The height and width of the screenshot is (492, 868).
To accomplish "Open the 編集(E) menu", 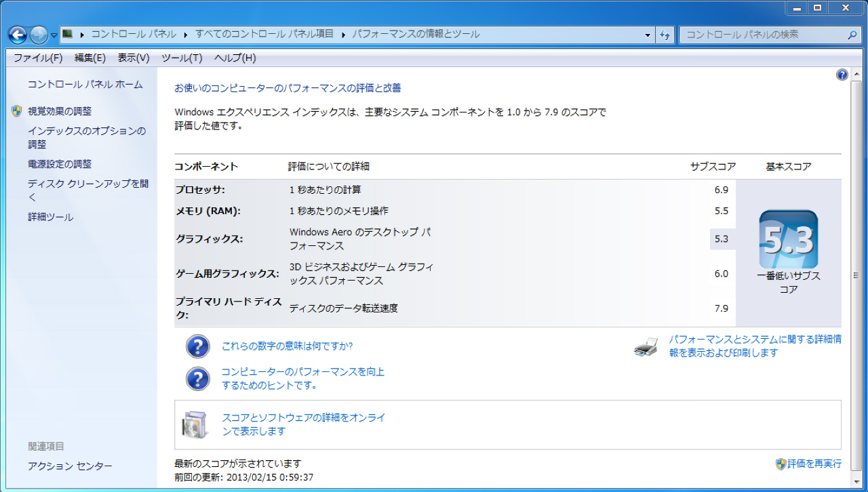I will pos(90,58).
